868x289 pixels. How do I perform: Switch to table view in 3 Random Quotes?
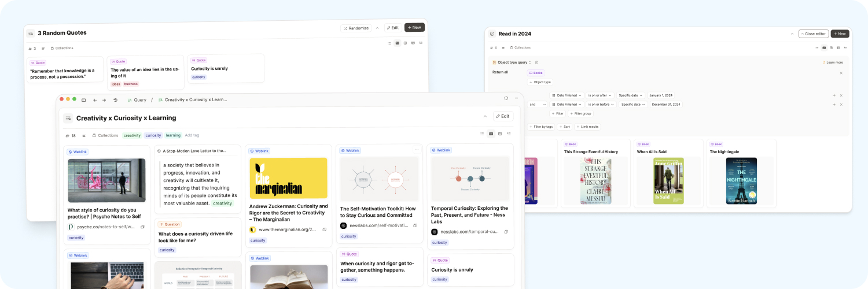click(405, 43)
